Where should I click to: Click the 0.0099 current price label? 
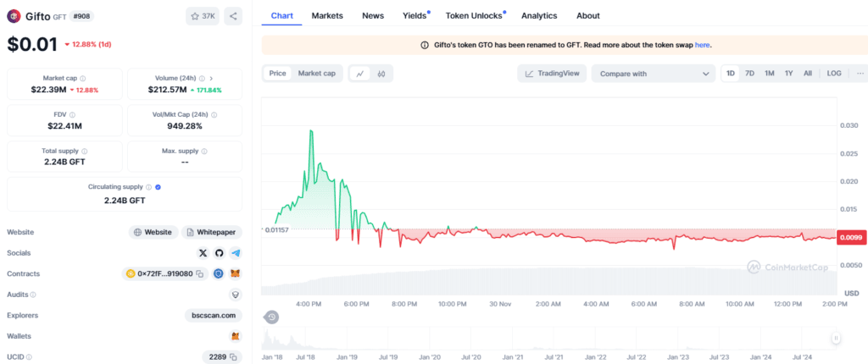coord(849,238)
